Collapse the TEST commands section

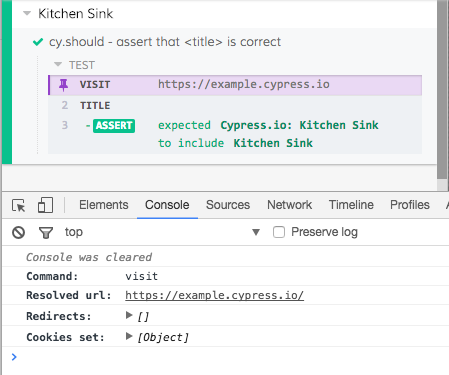point(58,64)
